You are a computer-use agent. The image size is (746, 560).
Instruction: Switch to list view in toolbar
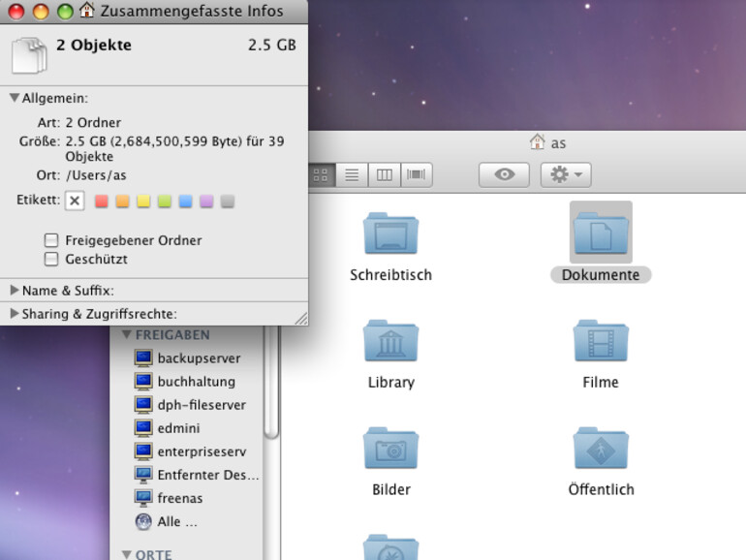[352, 175]
